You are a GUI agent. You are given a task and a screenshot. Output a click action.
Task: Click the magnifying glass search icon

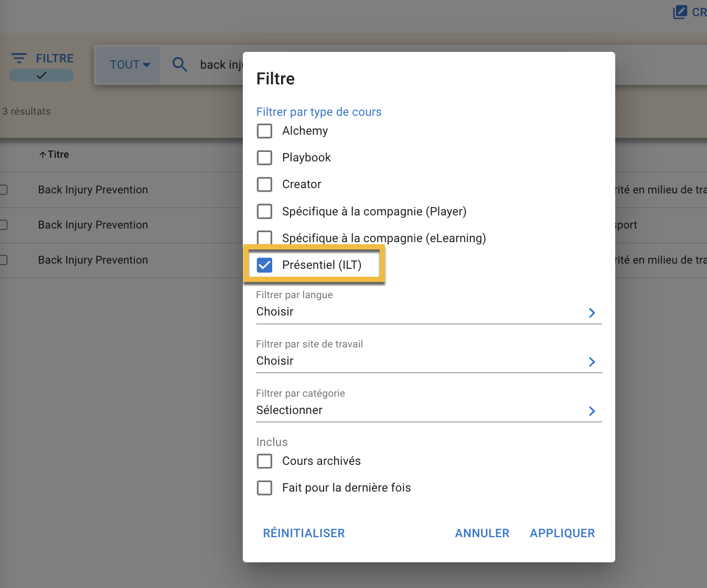[180, 64]
